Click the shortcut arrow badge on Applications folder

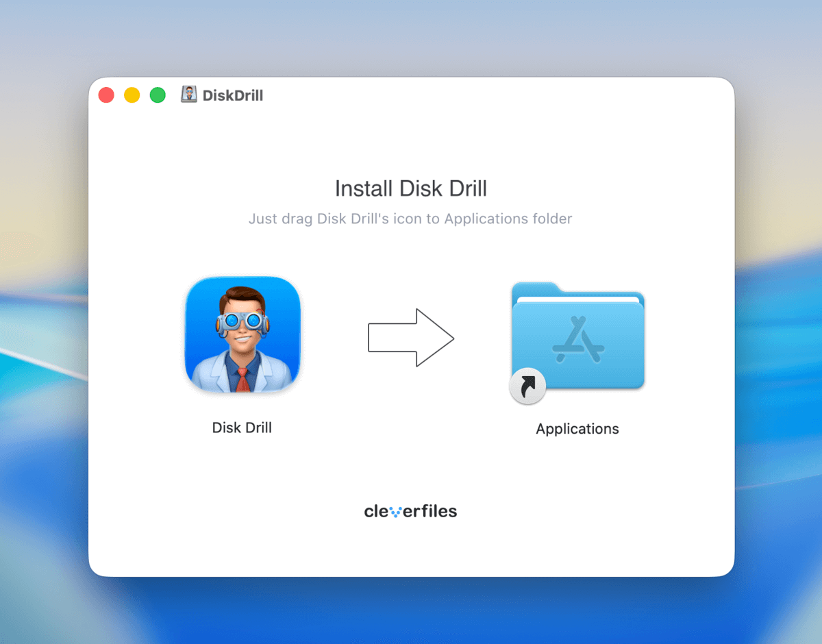coord(527,386)
